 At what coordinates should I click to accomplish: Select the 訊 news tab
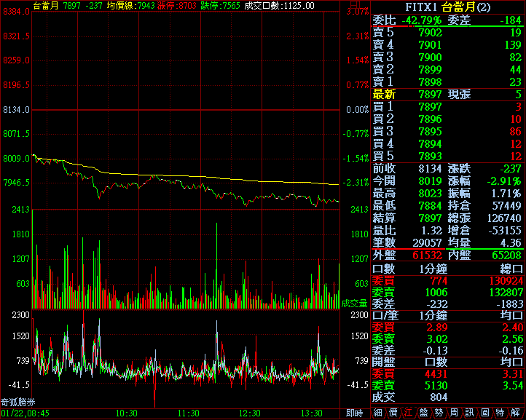click(469, 413)
